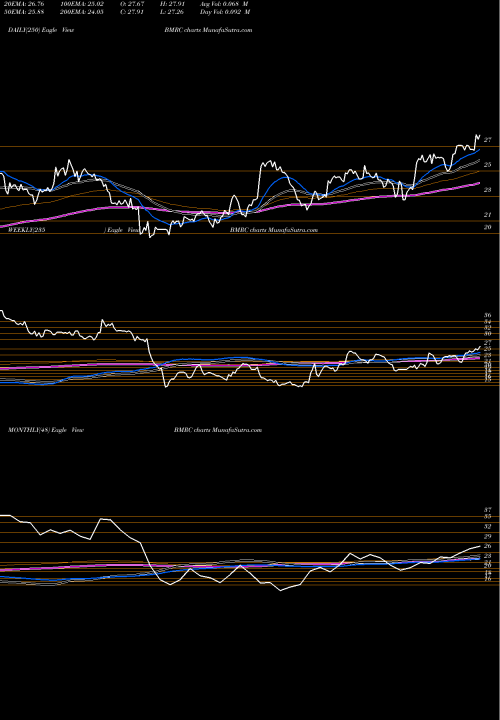This screenshot has height=720, width=500.
Task: Click the 26 axis label on the monthly chart
Action: tap(488, 546)
